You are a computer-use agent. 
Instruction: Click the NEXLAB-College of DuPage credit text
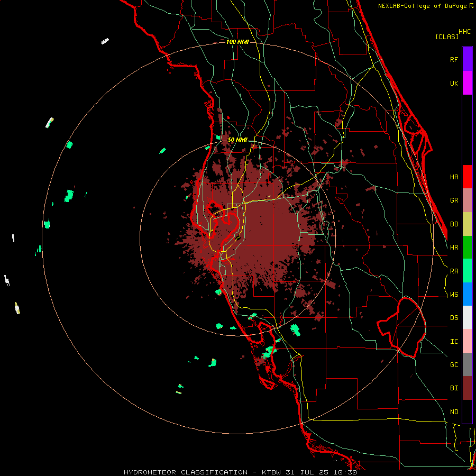[422, 6]
